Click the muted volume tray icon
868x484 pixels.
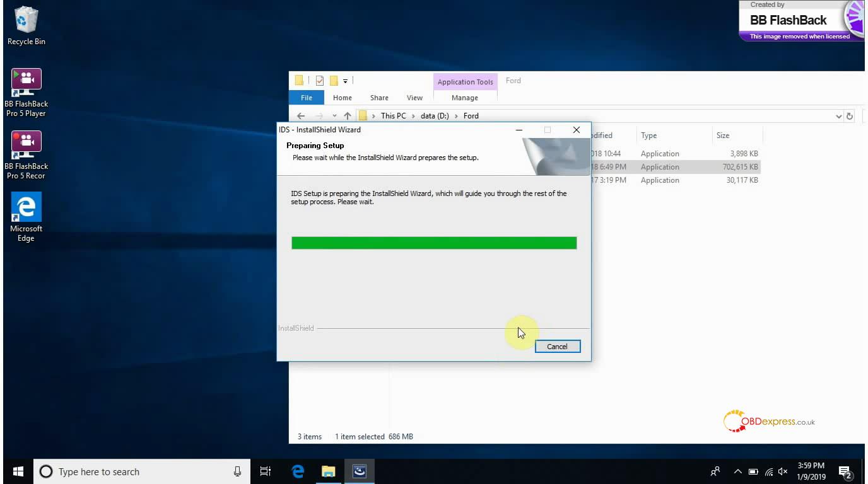[783, 471]
